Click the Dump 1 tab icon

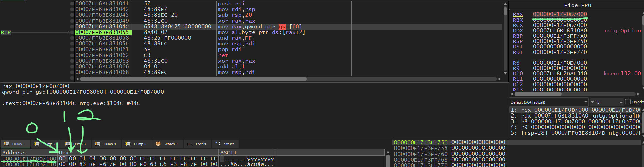[6, 144]
